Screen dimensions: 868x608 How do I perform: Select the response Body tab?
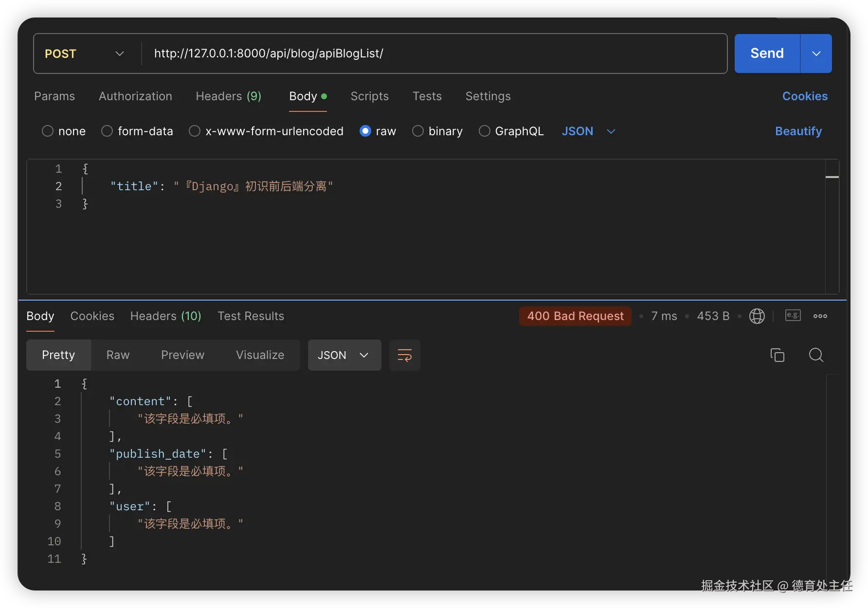40,316
